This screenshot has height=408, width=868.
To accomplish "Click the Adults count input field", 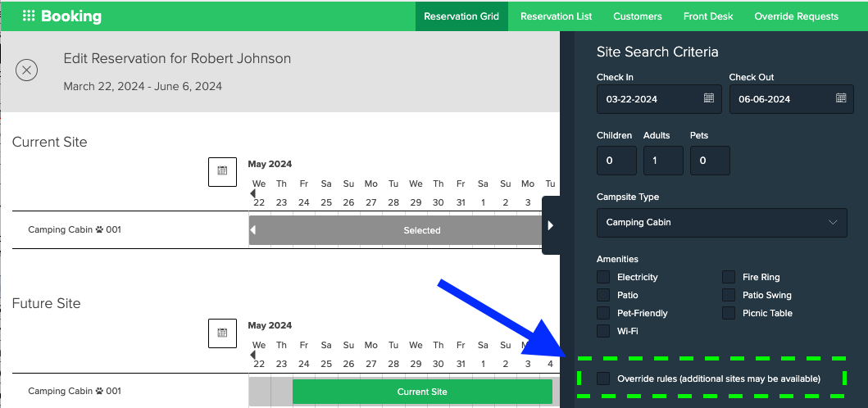I will tap(662, 161).
